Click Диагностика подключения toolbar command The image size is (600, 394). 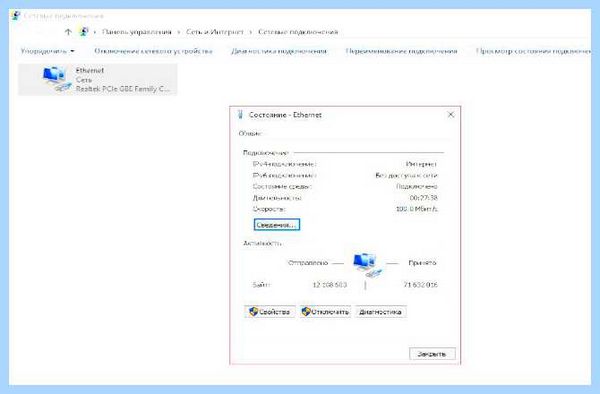click(x=279, y=51)
